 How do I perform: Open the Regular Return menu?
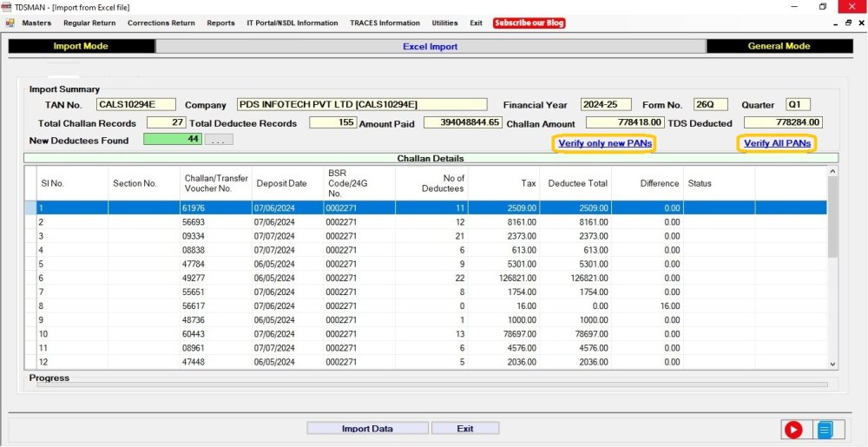[x=89, y=23]
